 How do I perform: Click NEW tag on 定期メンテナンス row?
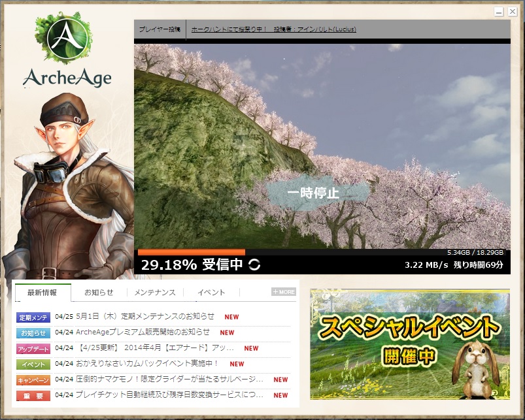(x=231, y=317)
